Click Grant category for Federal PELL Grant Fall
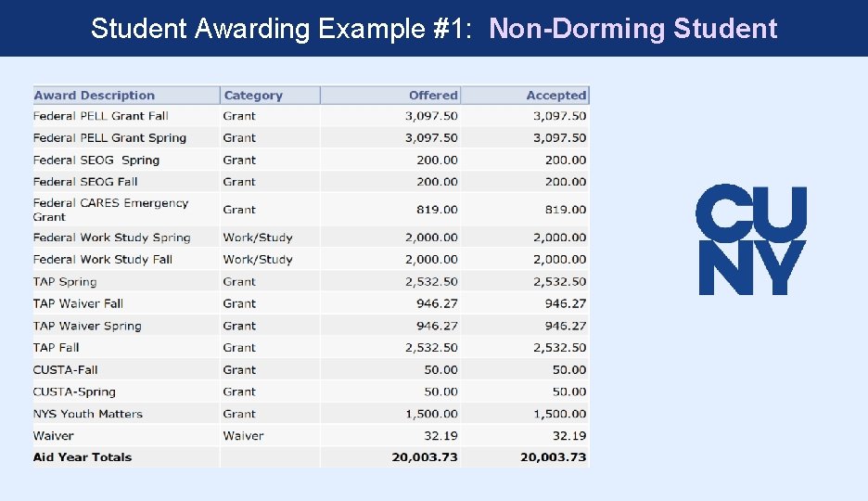Screen dimensions: 868x501 point(239,116)
